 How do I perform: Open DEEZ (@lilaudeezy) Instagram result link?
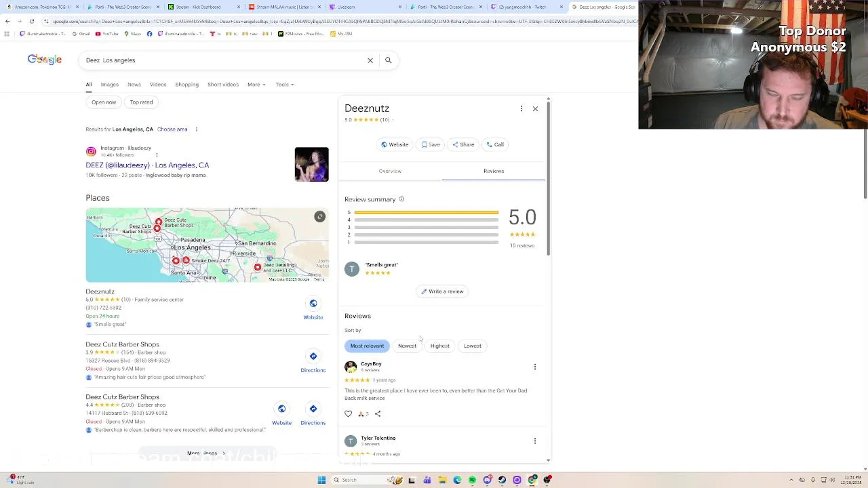[147, 165]
